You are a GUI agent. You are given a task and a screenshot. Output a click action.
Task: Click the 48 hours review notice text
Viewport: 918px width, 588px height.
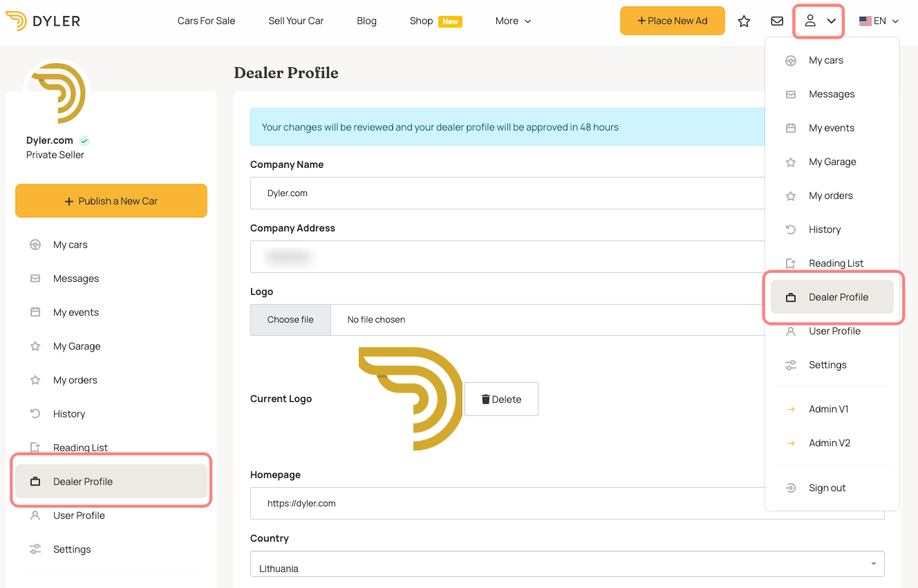(440, 127)
